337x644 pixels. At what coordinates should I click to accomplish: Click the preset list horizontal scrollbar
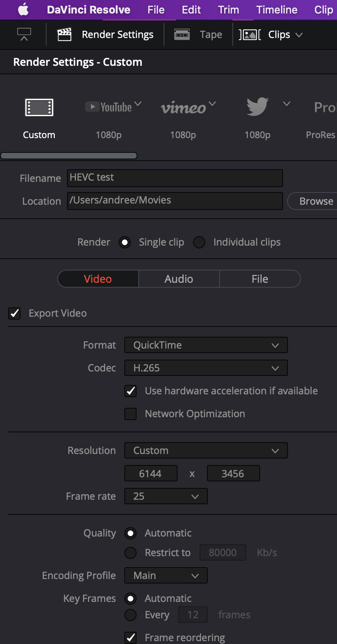tap(69, 156)
